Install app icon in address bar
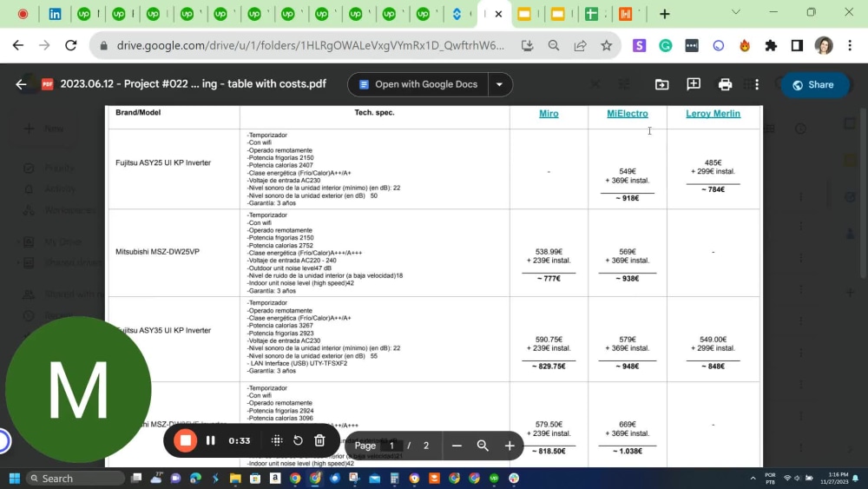Image resolution: width=868 pixels, height=489 pixels. point(527,45)
